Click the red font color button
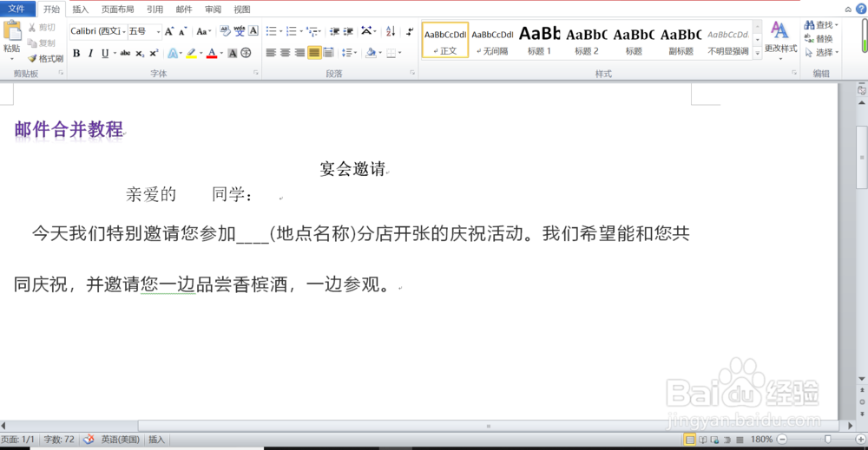Viewport: 868px width, 450px height. pos(212,53)
